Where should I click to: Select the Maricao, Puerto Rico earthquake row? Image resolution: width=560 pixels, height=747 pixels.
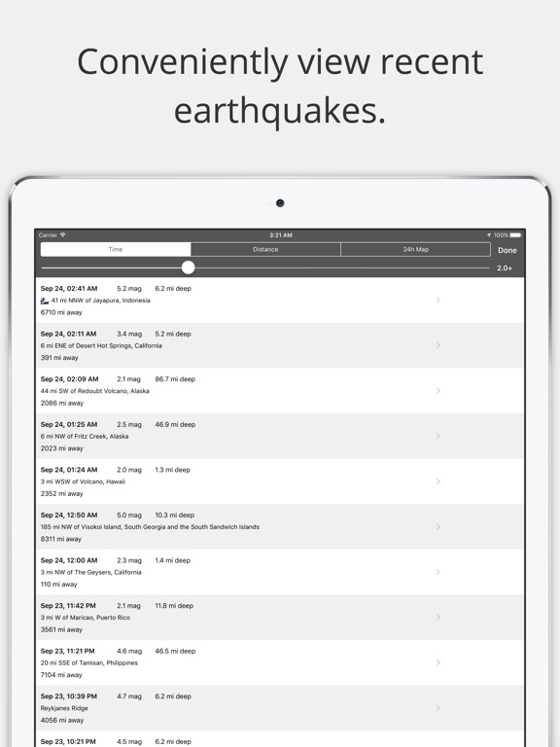click(280, 618)
